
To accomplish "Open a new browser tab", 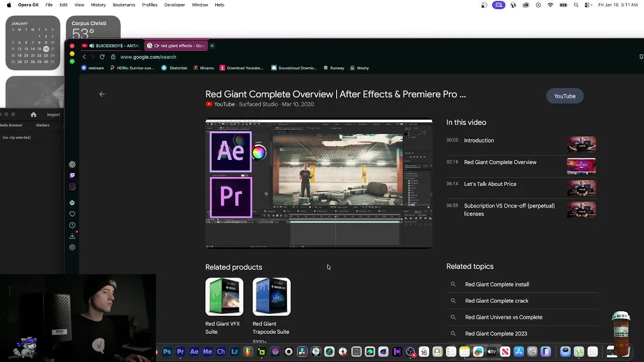I will point(212,46).
